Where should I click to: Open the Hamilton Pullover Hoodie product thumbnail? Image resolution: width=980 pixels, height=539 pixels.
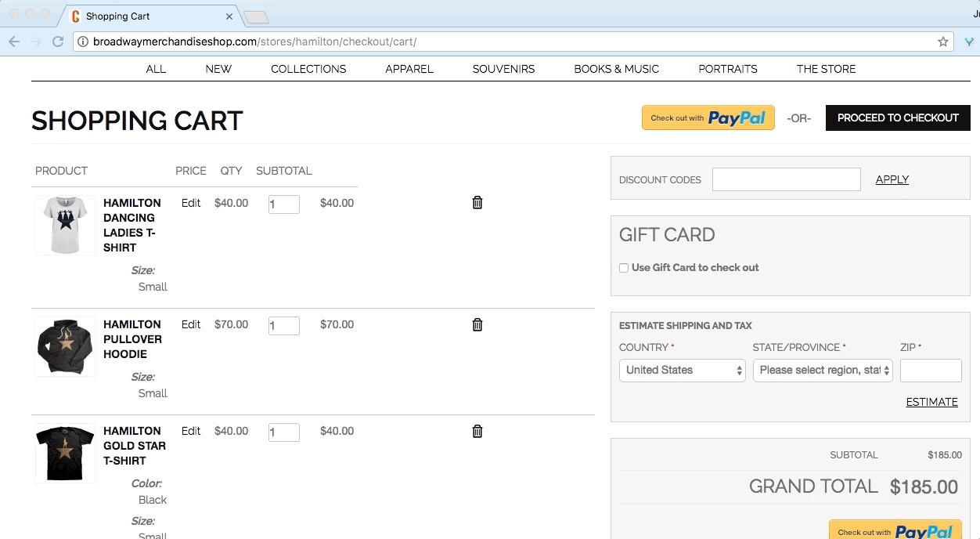click(x=65, y=346)
